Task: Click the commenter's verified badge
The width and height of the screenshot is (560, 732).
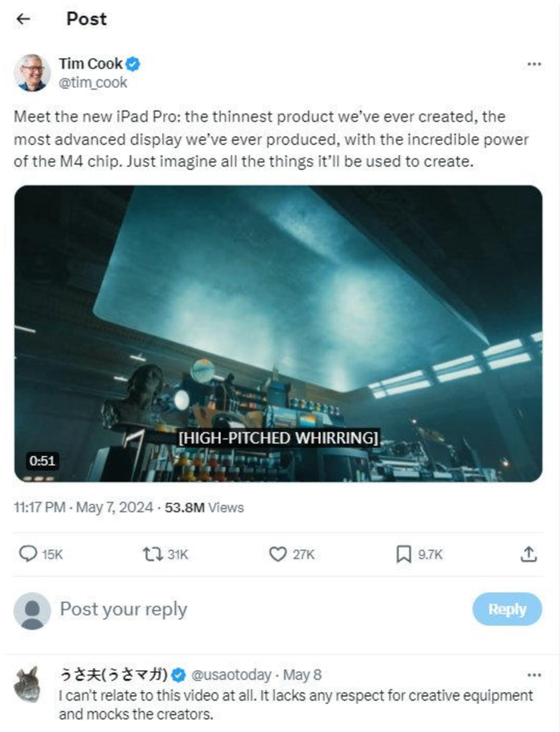Action: click(181, 674)
